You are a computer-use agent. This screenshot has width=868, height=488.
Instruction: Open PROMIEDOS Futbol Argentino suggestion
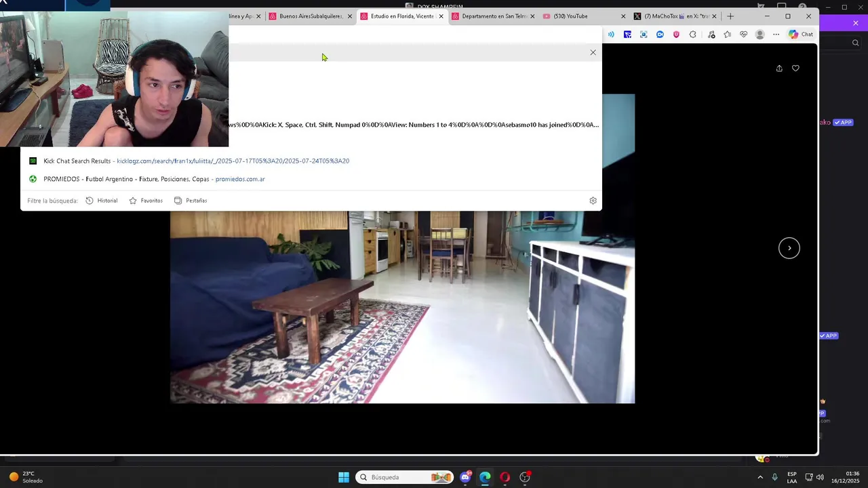click(x=311, y=179)
